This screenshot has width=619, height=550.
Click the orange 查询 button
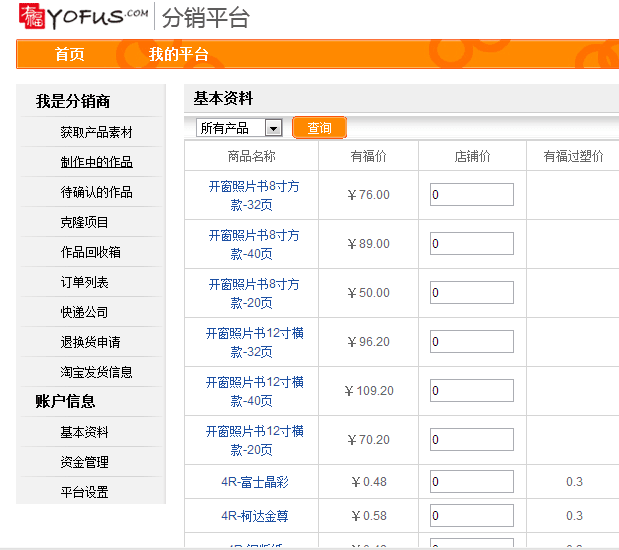click(319, 128)
